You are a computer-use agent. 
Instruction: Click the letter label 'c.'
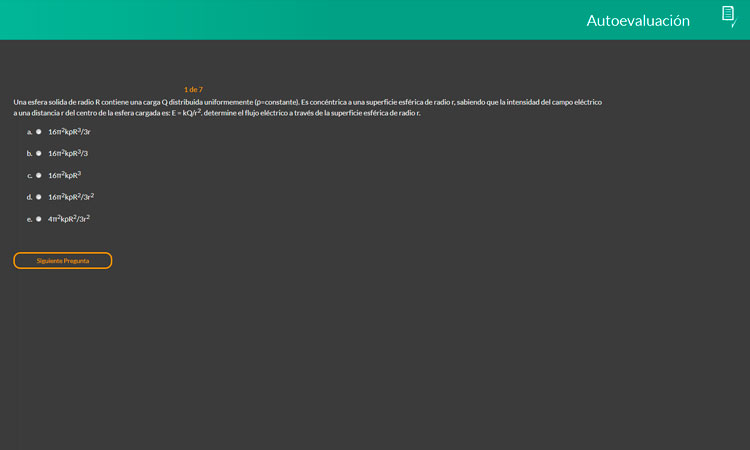pyautogui.click(x=30, y=176)
